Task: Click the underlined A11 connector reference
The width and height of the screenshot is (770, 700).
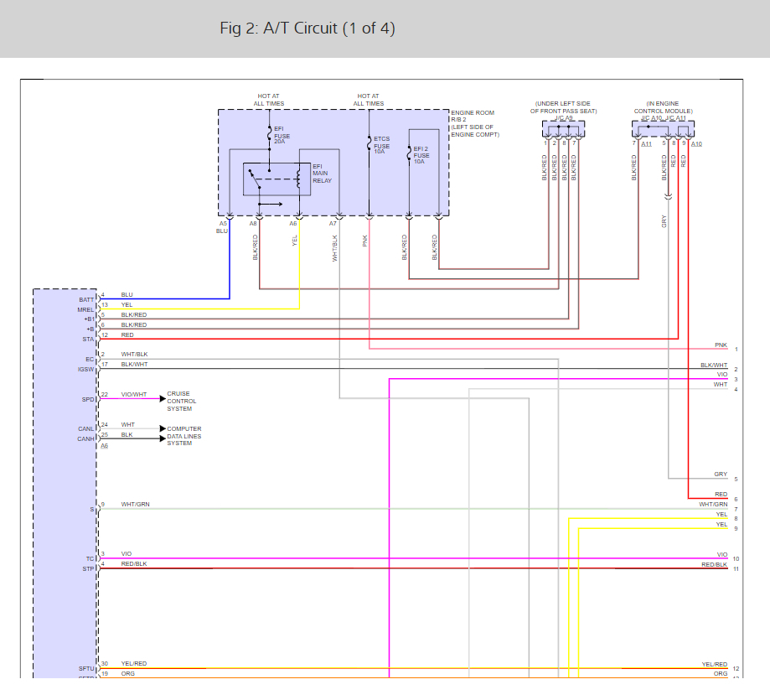Action: tap(646, 143)
